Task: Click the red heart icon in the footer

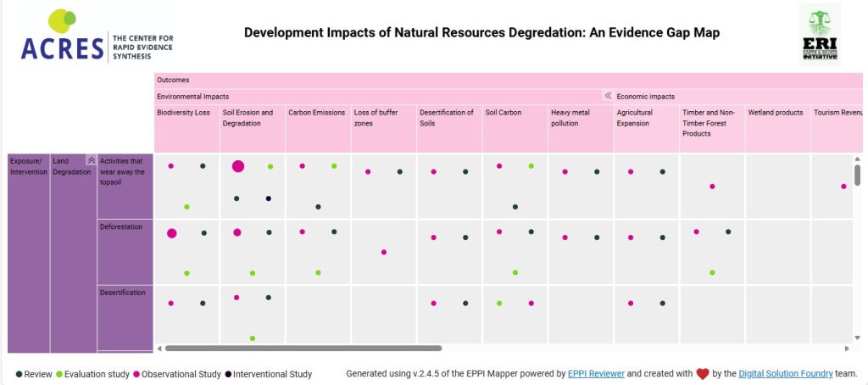Action: click(x=703, y=374)
